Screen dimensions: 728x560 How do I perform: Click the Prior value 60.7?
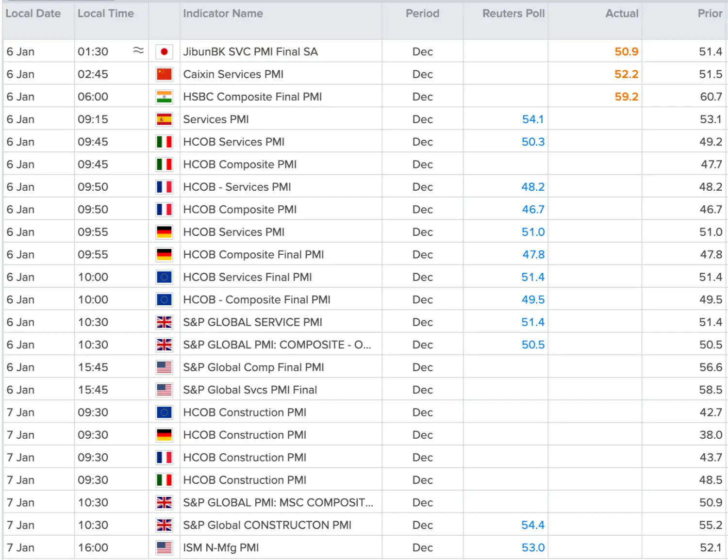[x=711, y=97]
